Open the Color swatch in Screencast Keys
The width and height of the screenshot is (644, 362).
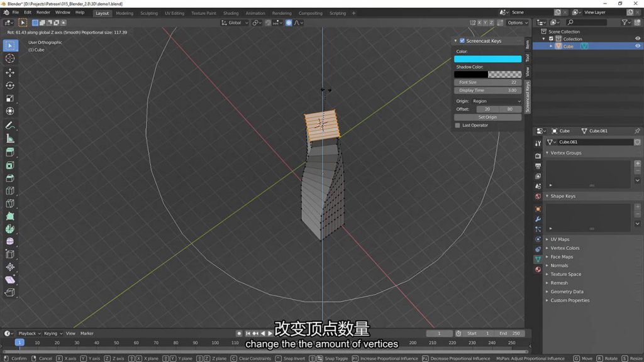(487, 59)
